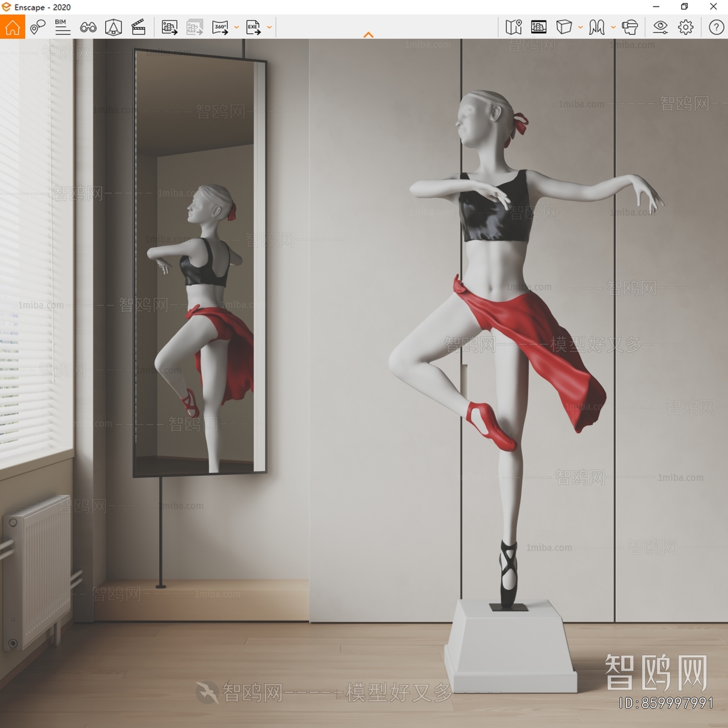This screenshot has height=728, width=728.
Task: Click the Screenshot export icon
Action: pos(170,27)
